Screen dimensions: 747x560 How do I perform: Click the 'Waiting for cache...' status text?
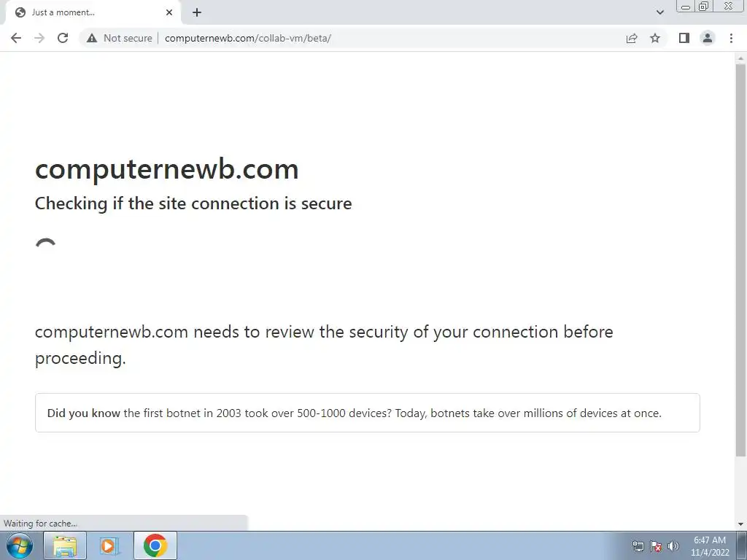tap(41, 524)
